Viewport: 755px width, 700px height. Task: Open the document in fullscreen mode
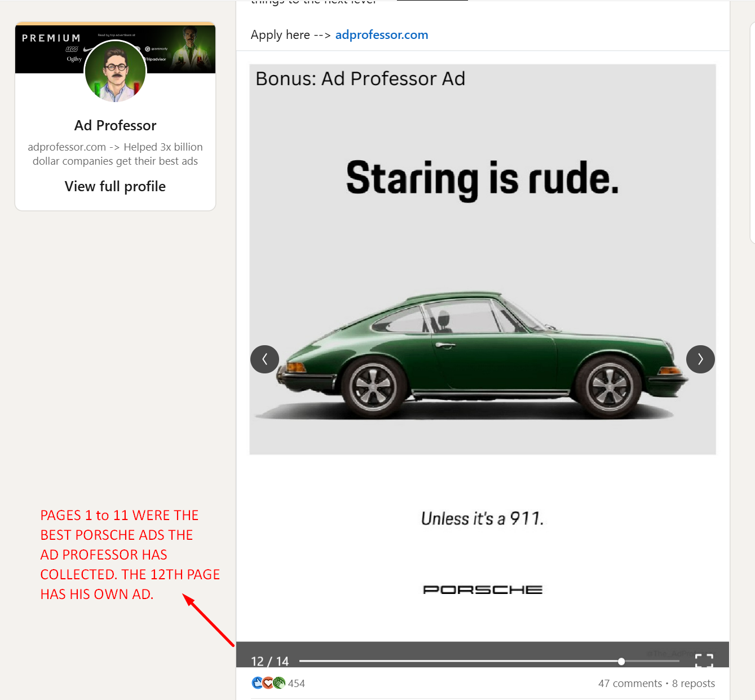point(704,661)
